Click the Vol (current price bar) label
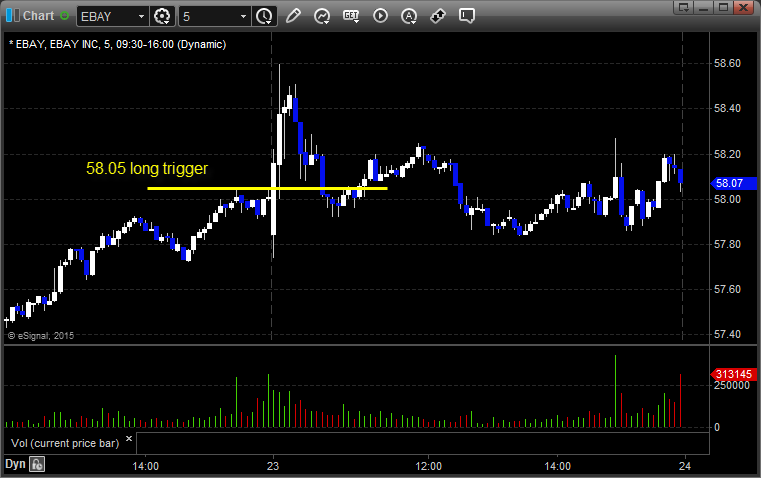The image size is (761, 478). tap(65, 443)
